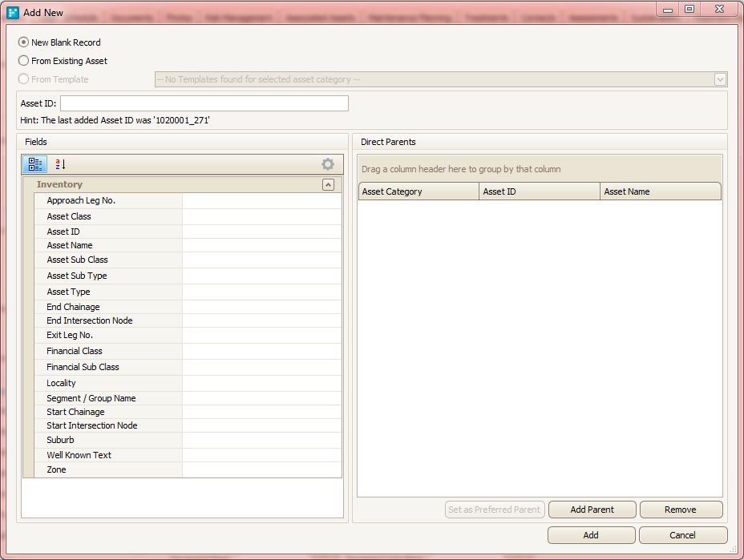This screenshot has height=560, width=744.
Task: Click the Asset Class value cell
Action: pyautogui.click(x=261, y=216)
